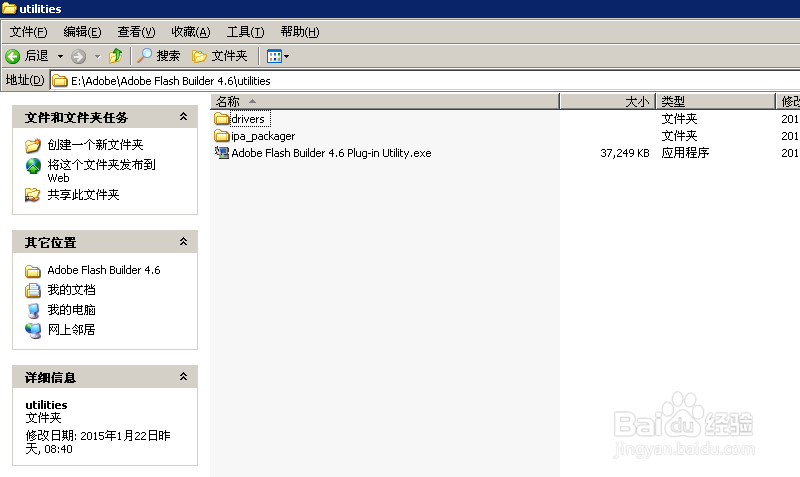Click 创建一个新文件夹 link
The image size is (800, 477).
point(95,145)
